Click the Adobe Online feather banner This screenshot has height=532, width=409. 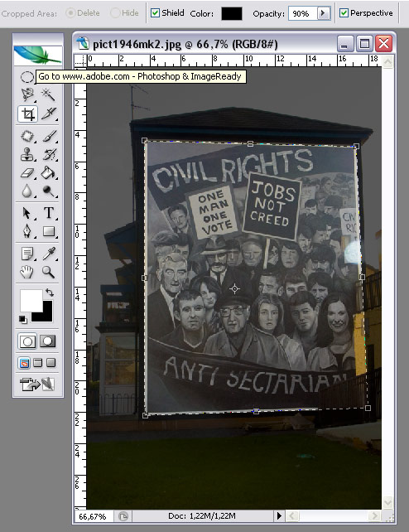(37, 56)
